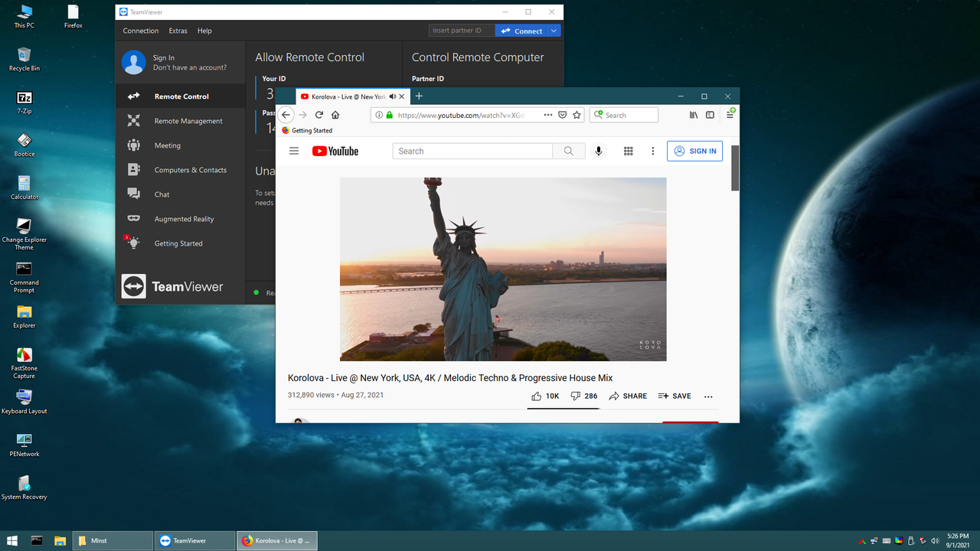Viewport: 980px width, 551px height.
Task: Click the Firefox toolbar search box
Action: (x=624, y=115)
